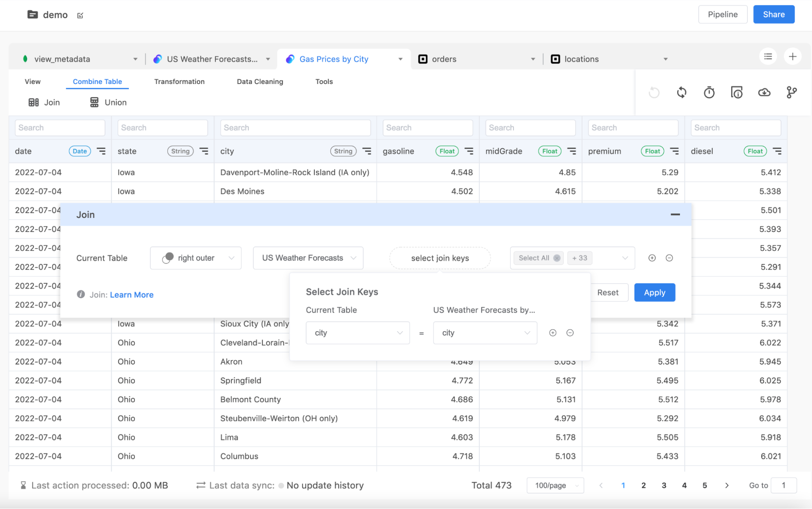812x509 pixels.
Task: Add another join key pair
Action: (552, 333)
